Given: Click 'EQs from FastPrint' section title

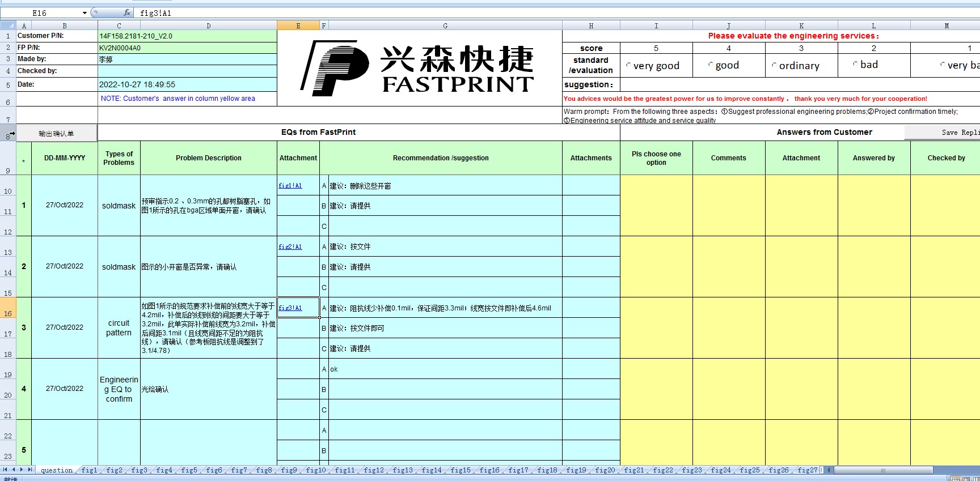Looking at the screenshot, I should tap(319, 132).
